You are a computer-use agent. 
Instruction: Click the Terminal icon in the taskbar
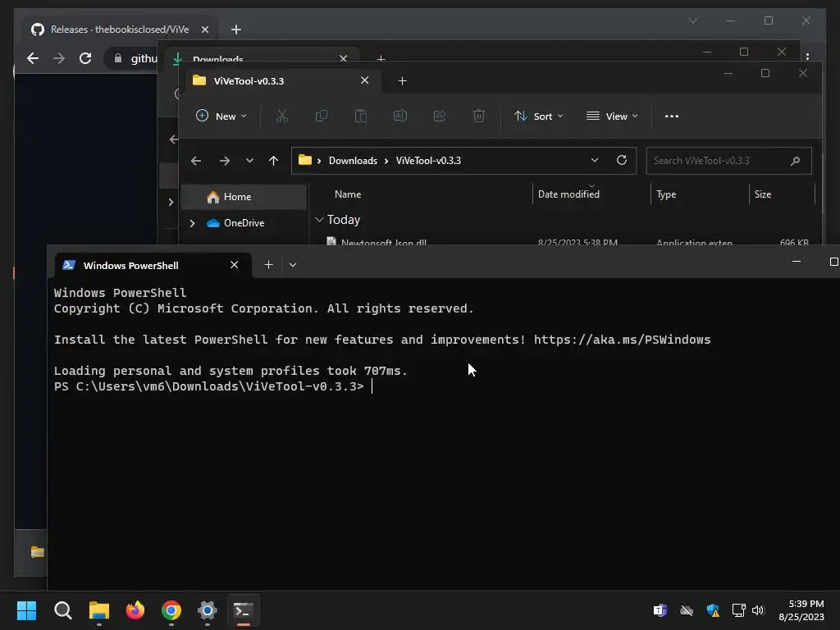[x=243, y=610]
